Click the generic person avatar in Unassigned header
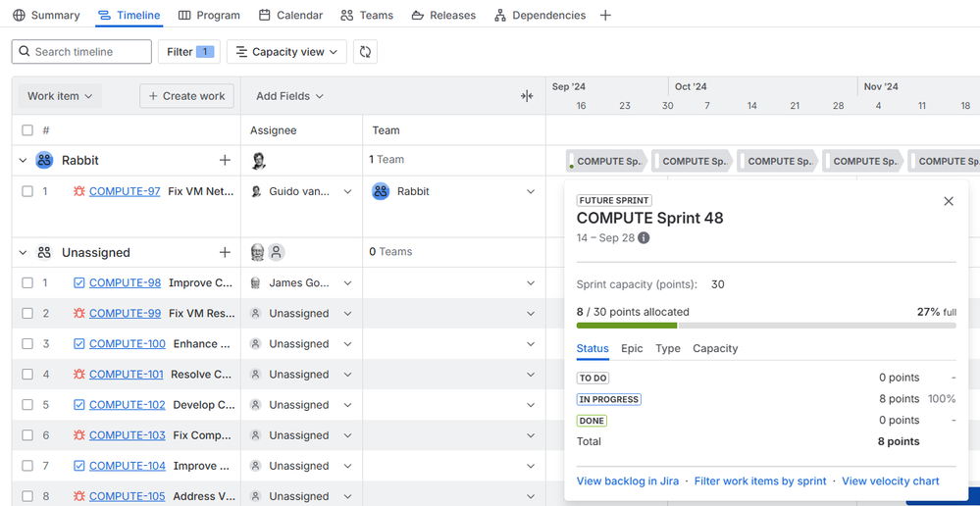980x506 pixels. 277,252
